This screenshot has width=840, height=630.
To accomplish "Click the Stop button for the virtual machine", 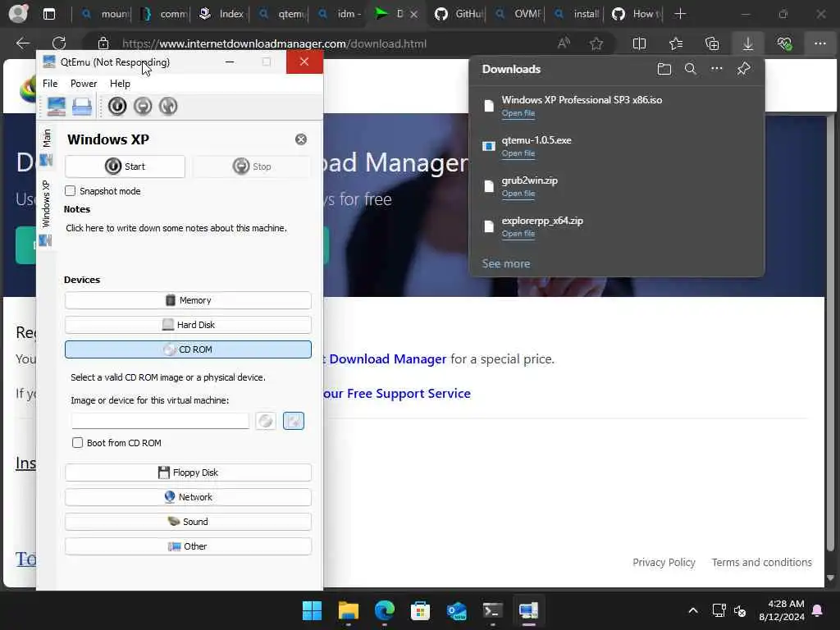I will [x=252, y=167].
